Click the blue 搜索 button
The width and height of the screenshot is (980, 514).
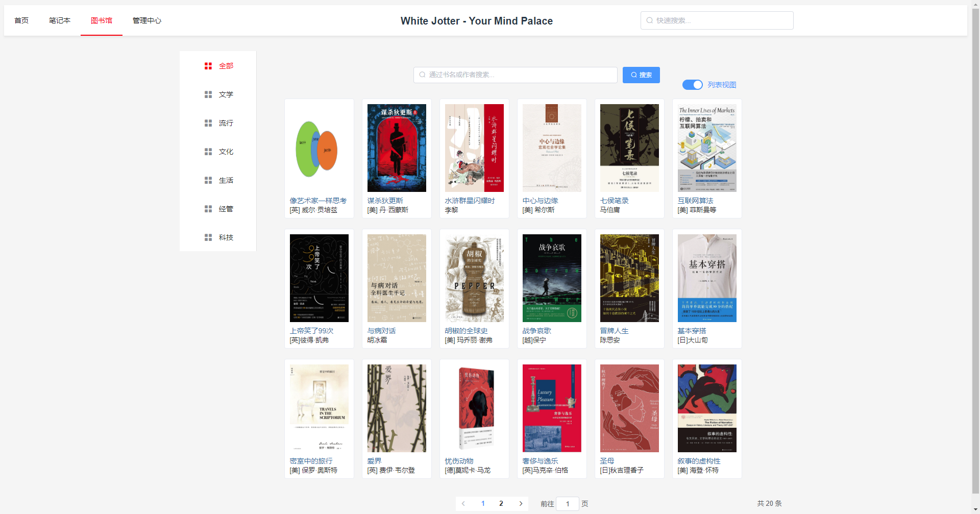coord(641,75)
